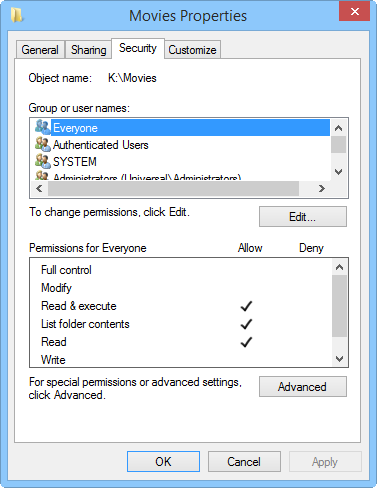Screen dimensions: 377x488
Task: Click the Write permission label
Action: coord(53,360)
